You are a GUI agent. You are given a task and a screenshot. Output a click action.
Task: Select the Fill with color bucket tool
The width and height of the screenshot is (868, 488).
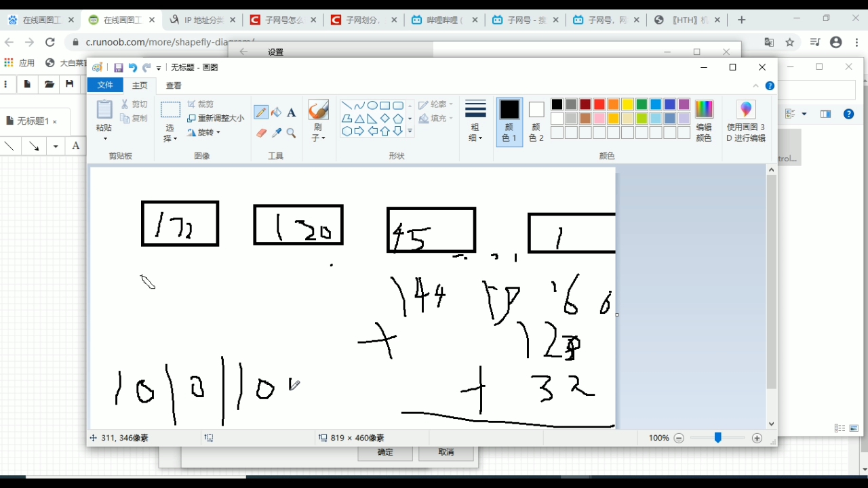tap(276, 113)
